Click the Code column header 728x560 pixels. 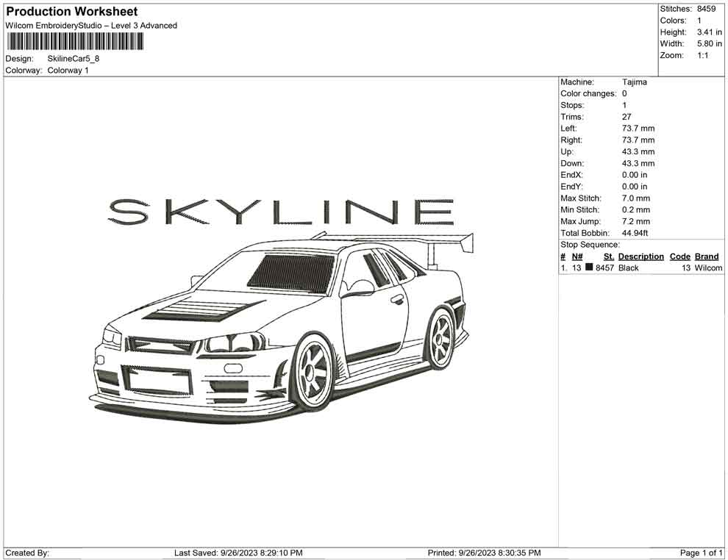pyautogui.click(x=680, y=256)
